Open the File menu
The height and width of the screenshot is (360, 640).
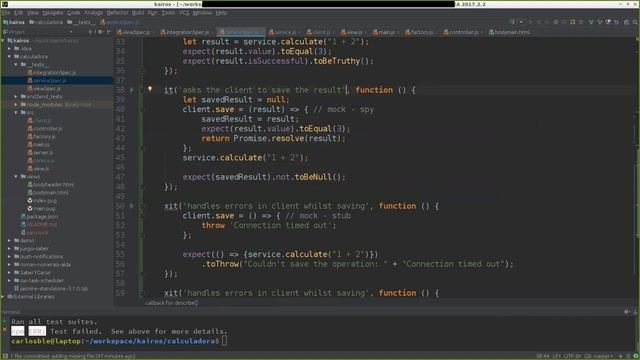tap(6, 13)
